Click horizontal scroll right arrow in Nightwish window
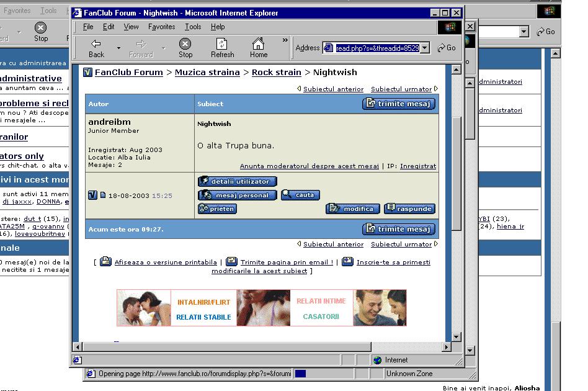588x391 pixels. pos(446,347)
